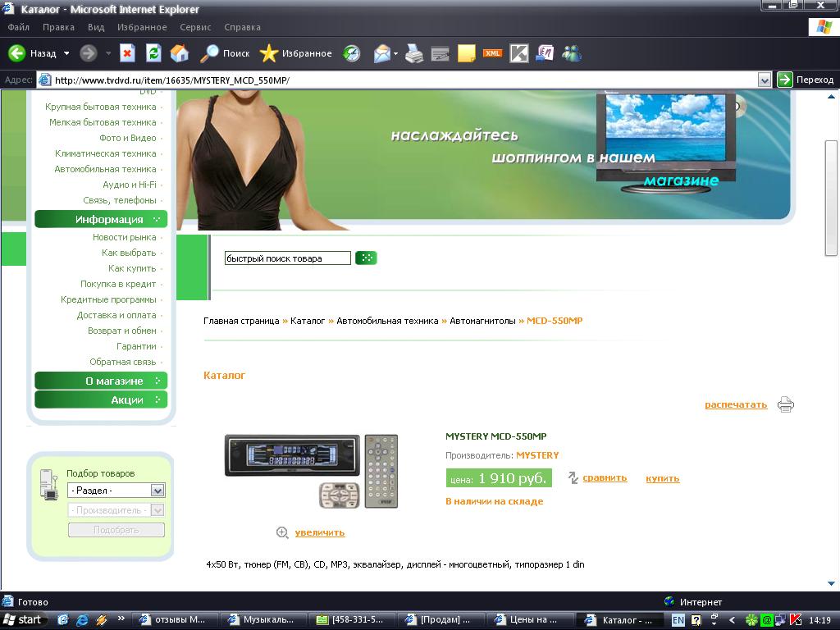Click the green quick search submit button

pyautogui.click(x=366, y=258)
